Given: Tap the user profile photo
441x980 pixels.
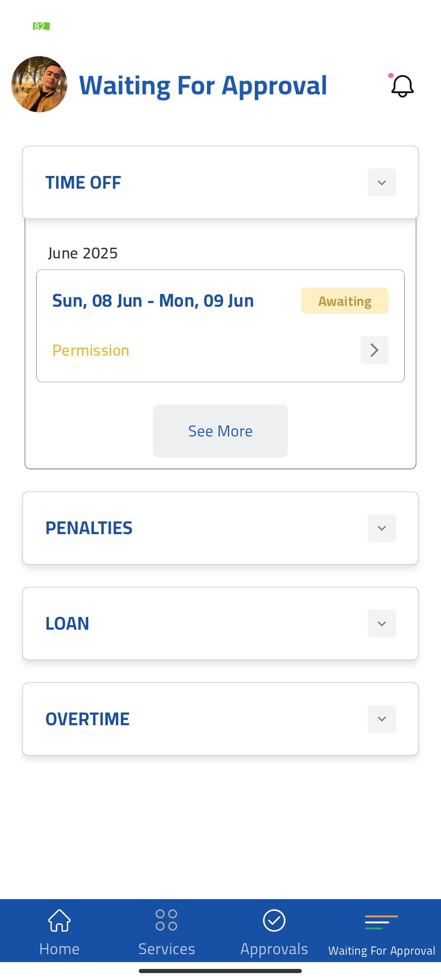Looking at the screenshot, I should click(39, 84).
